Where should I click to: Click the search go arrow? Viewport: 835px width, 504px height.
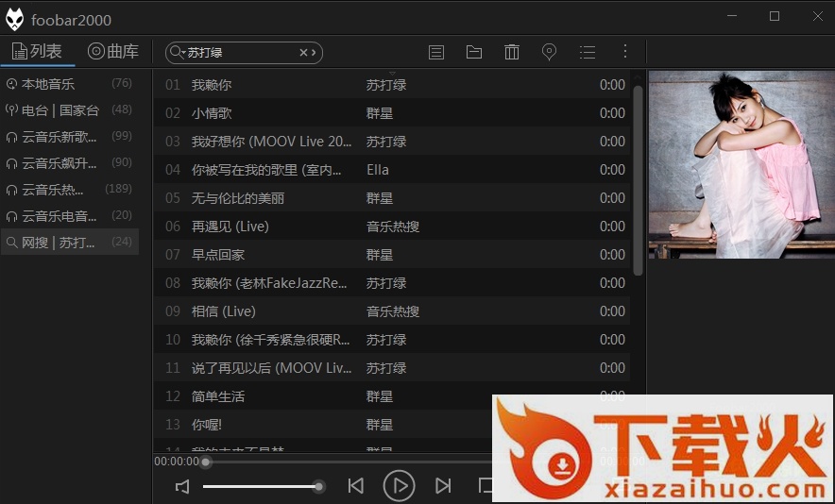314,52
